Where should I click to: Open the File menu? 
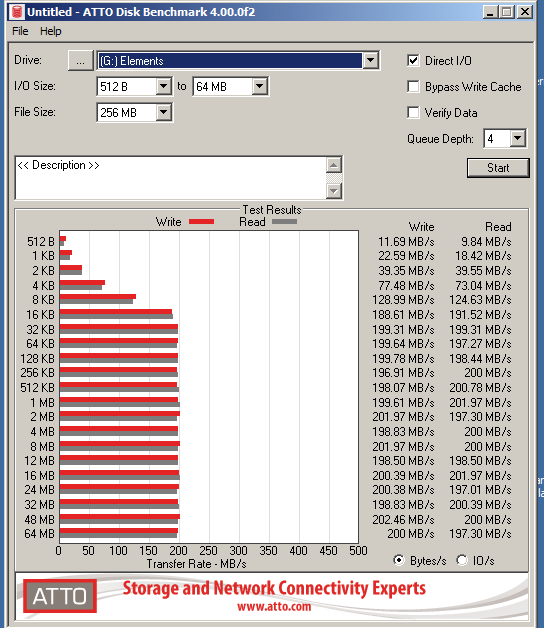(x=20, y=31)
